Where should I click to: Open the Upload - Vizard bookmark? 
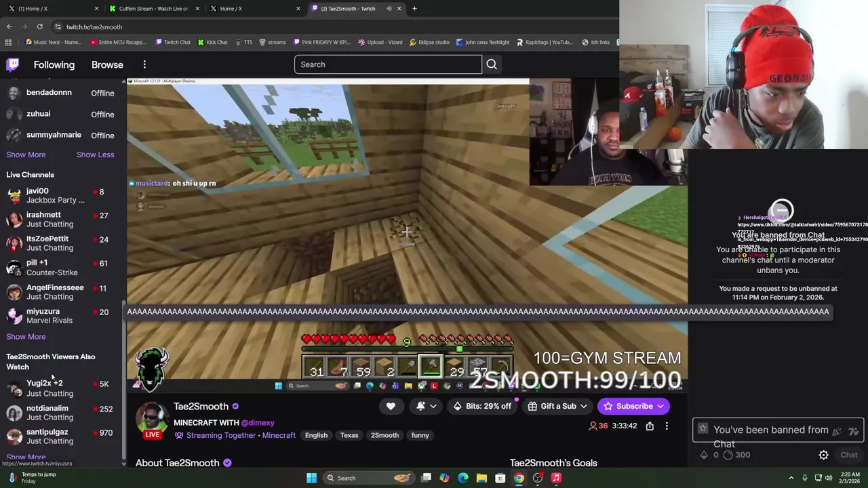pos(380,42)
